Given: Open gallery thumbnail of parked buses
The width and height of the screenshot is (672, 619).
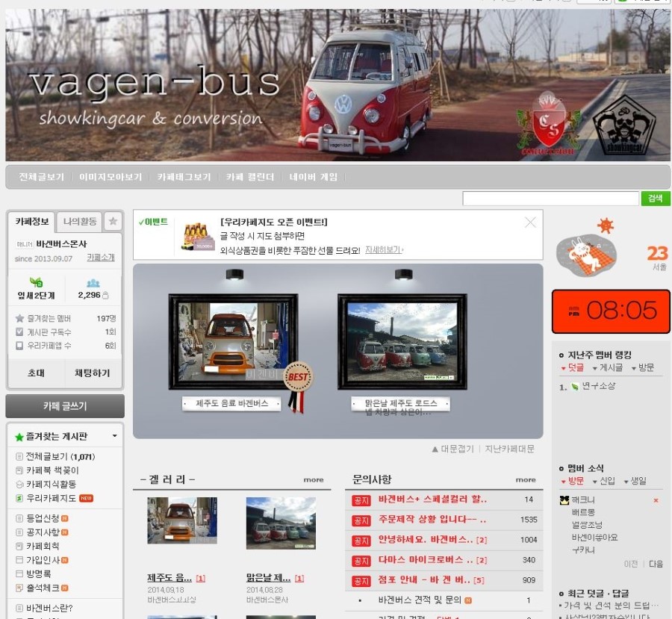Looking at the screenshot, I should click(281, 523).
